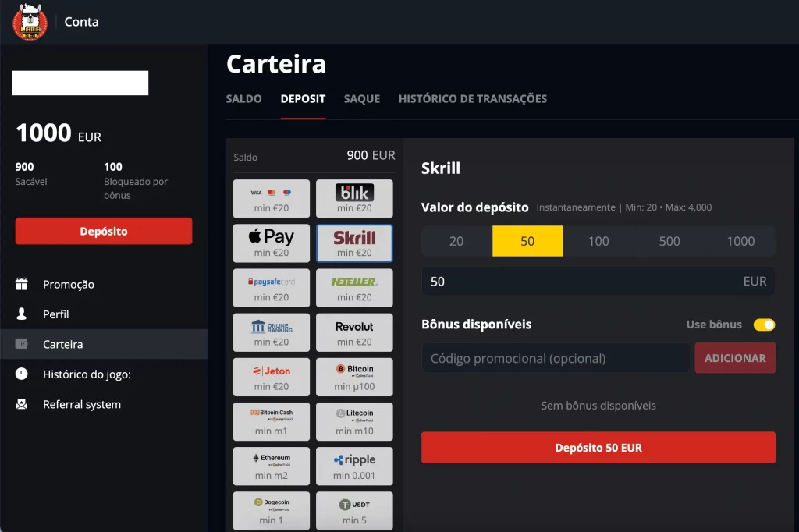
Task: Switch to the DEPOSIT tab
Action: click(303, 99)
